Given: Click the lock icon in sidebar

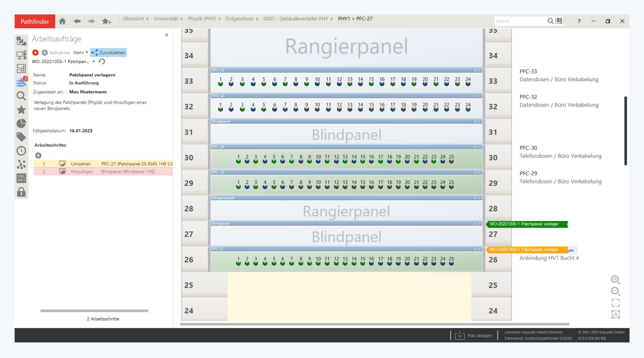Looking at the screenshot, I should [x=21, y=192].
